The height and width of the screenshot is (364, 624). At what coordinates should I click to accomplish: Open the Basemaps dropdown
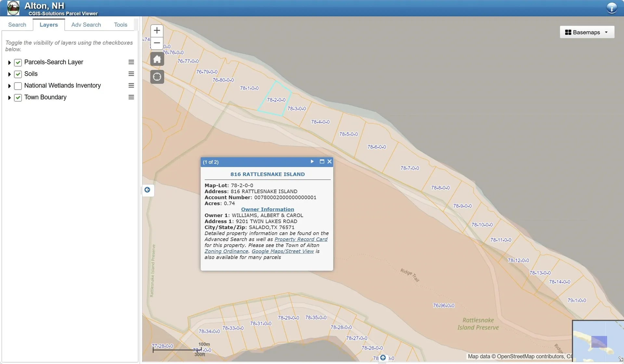tap(587, 32)
